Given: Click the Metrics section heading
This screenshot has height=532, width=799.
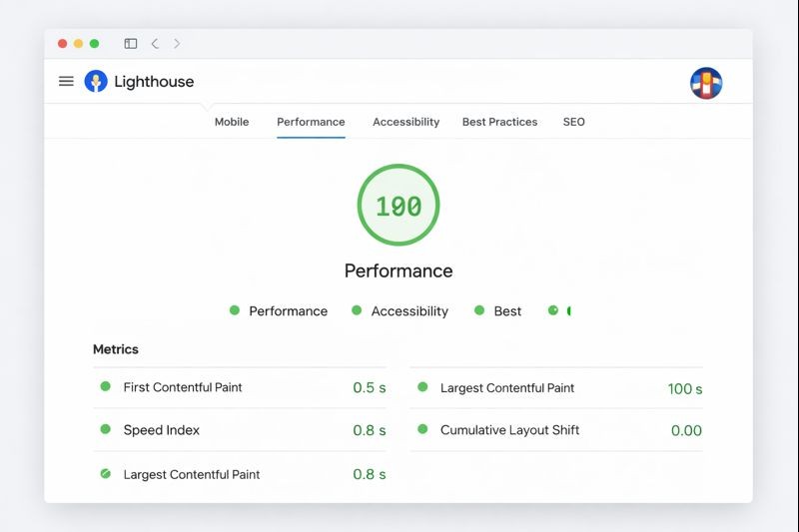Looking at the screenshot, I should point(116,349).
